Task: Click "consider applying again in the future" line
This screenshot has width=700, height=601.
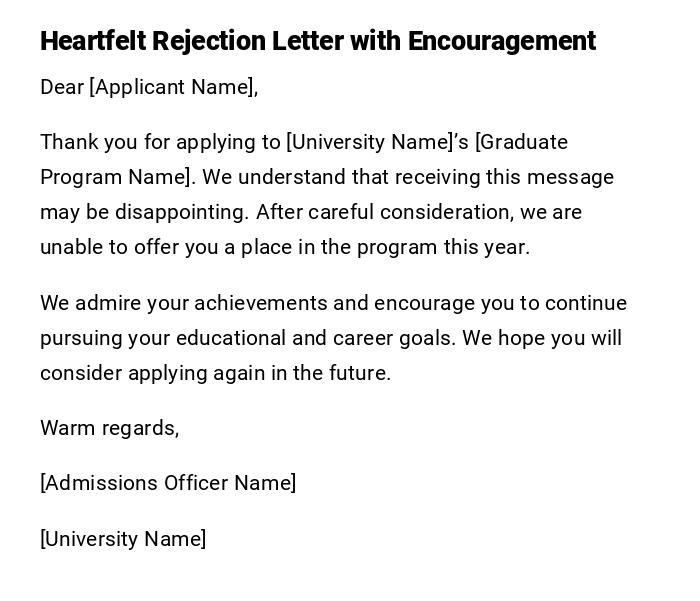Action: [214, 373]
